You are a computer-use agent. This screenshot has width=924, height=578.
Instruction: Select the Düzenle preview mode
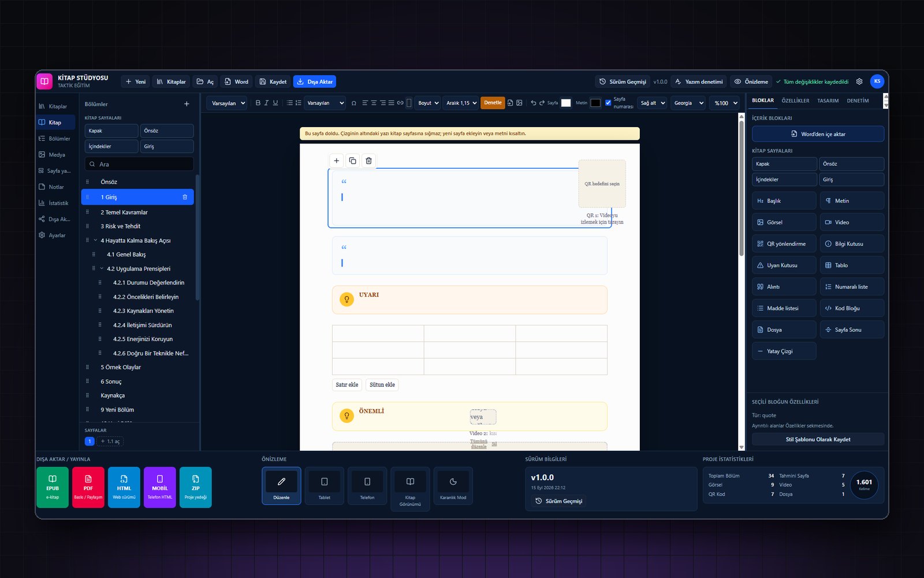tap(281, 486)
